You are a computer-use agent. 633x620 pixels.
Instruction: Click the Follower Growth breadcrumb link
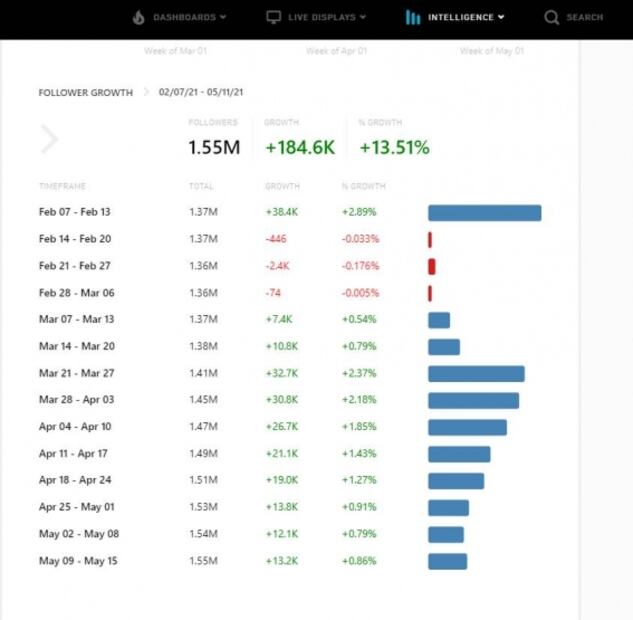(85, 92)
